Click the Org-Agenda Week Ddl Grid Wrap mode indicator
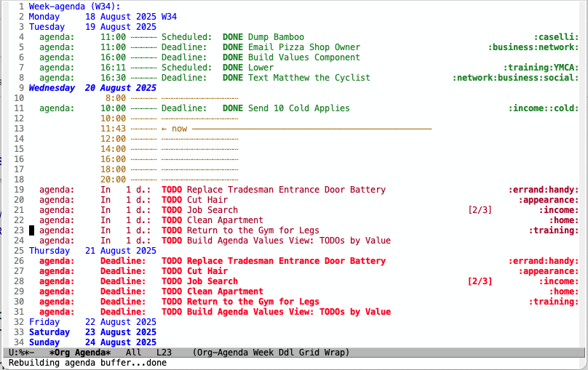The image size is (588, 370). tap(271, 353)
